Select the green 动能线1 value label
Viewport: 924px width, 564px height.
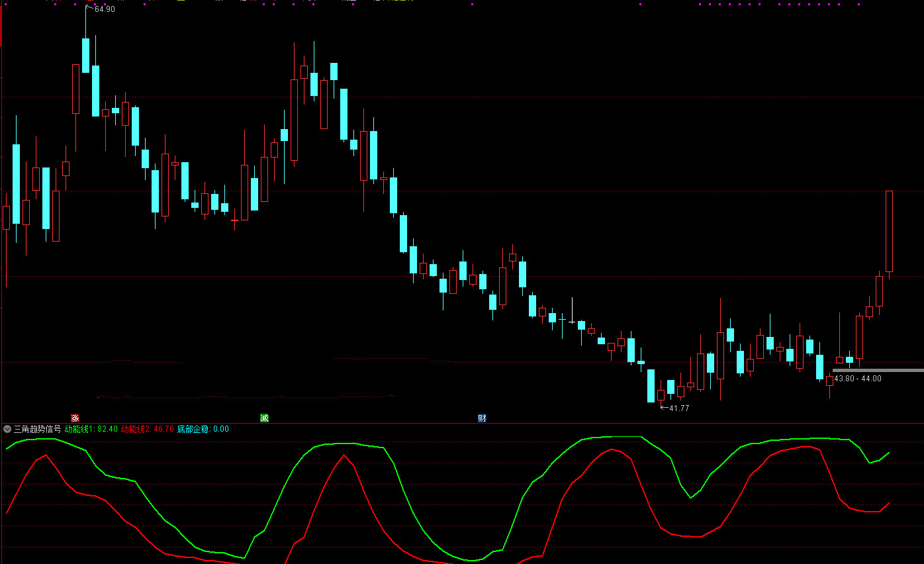tap(91, 429)
